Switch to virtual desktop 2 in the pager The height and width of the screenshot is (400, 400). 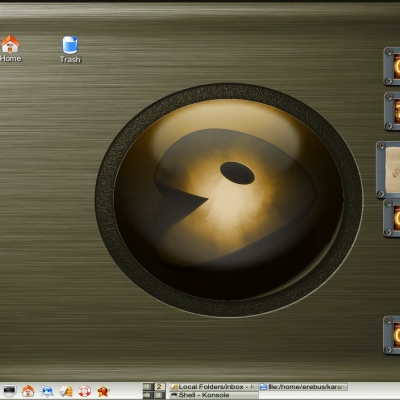pyautogui.click(x=159, y=387)
